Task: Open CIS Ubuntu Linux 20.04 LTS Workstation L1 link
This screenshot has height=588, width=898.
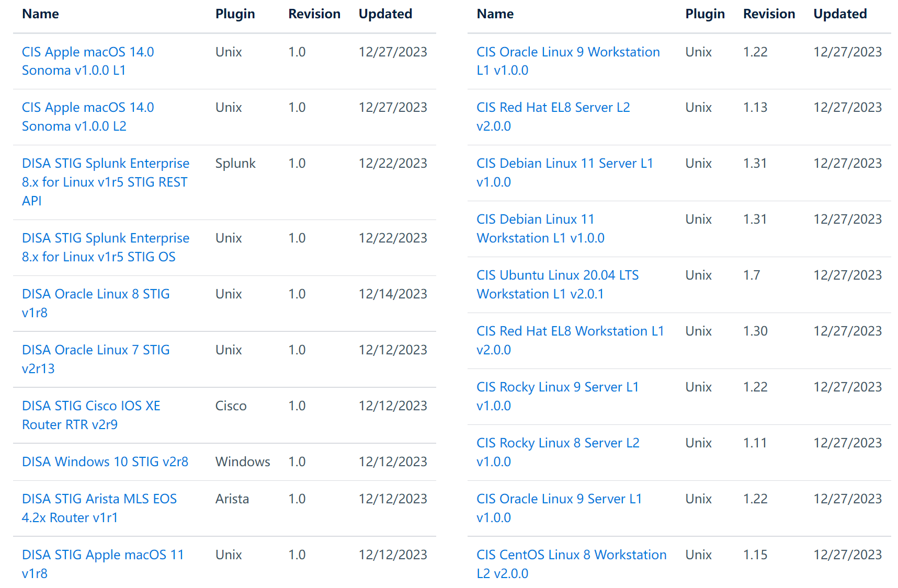Action: [x=558, y=284]
